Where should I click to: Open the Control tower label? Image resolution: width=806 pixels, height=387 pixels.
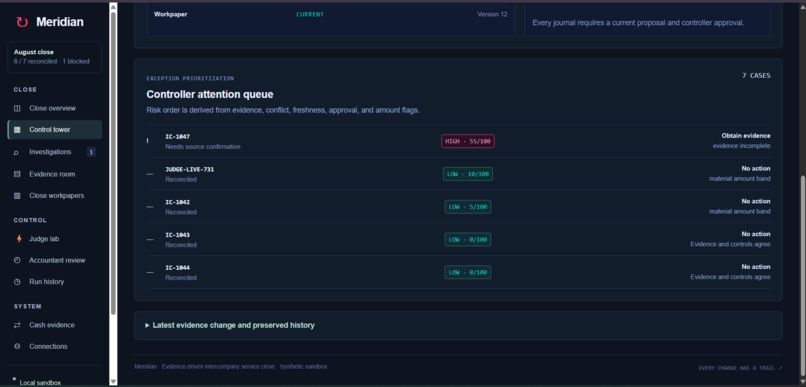click(50, 130)
